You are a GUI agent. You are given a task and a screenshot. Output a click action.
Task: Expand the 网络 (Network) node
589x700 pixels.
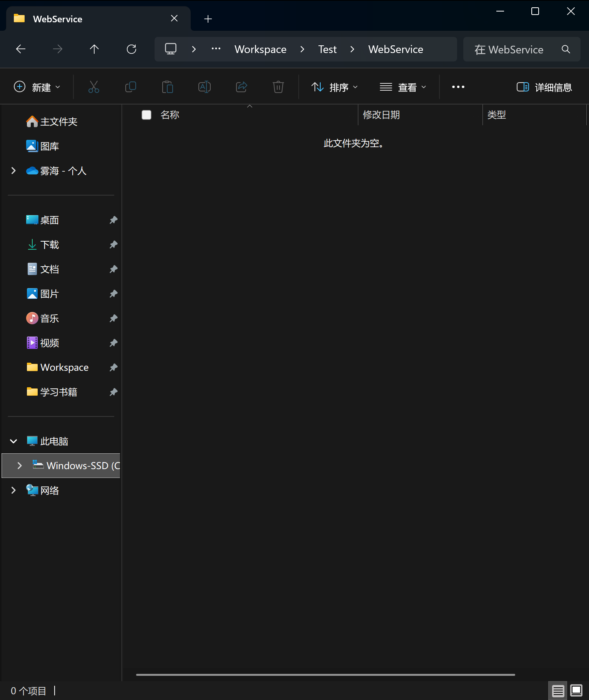(x=13, y=490)
